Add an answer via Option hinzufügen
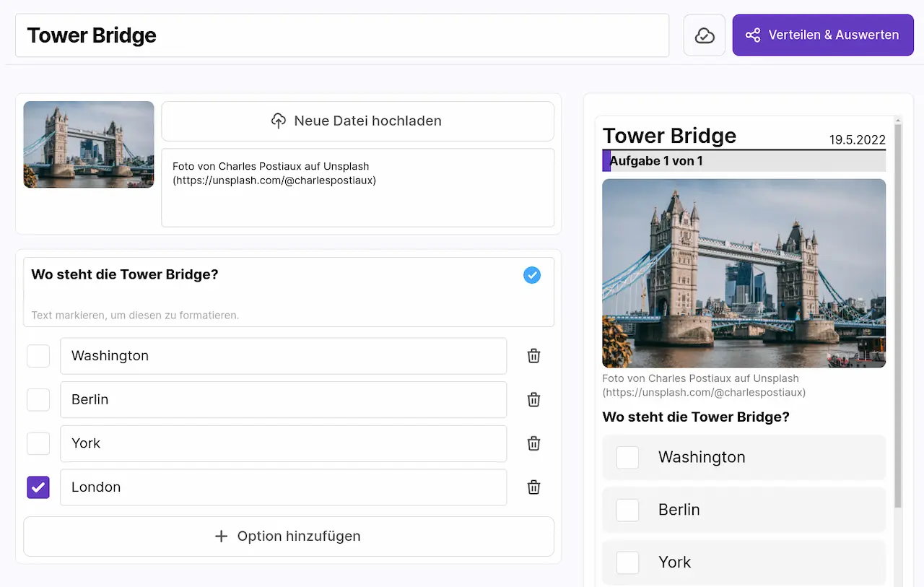 [289, 536]
